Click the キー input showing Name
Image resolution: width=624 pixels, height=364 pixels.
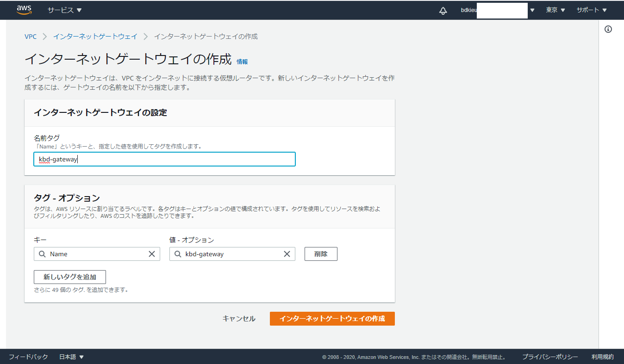(x=97, y=254)
